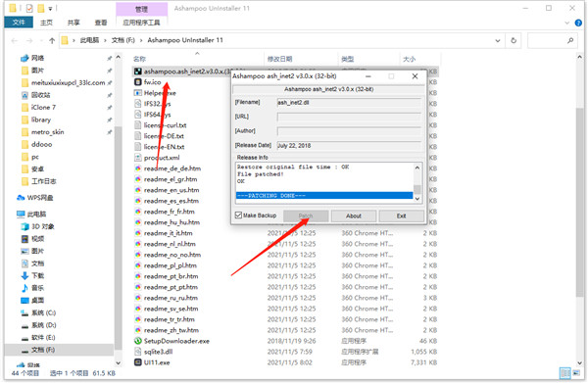Switch to large icons view layout
588x383 pixels.
click(575, 373)
